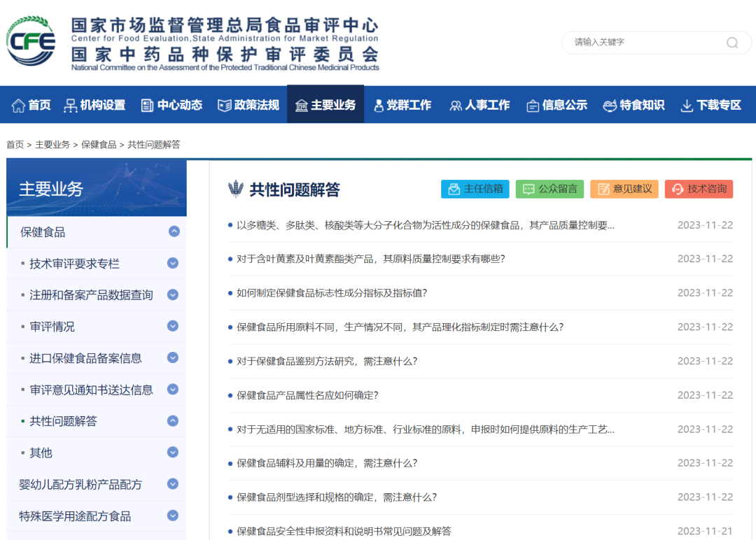756x540 pixels.
Task: Click the chat icon in 公众留言
Action: pos(528,190)
